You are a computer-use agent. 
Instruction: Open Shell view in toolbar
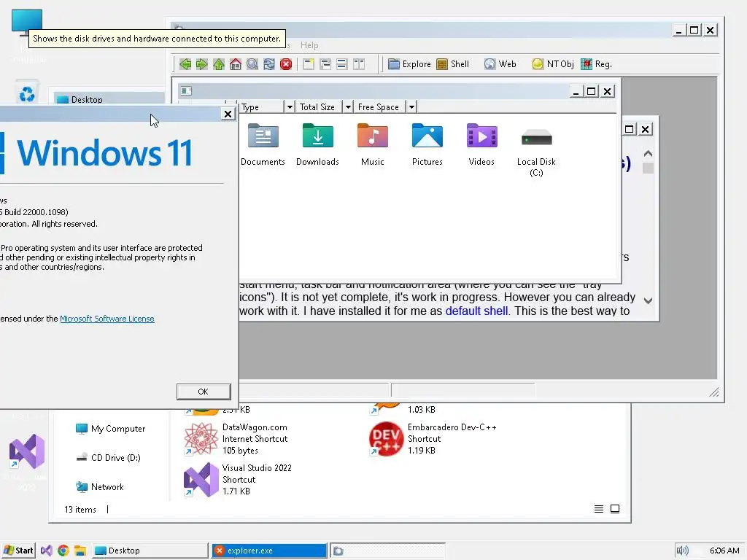pyautogui.click(x=452, y=64)
